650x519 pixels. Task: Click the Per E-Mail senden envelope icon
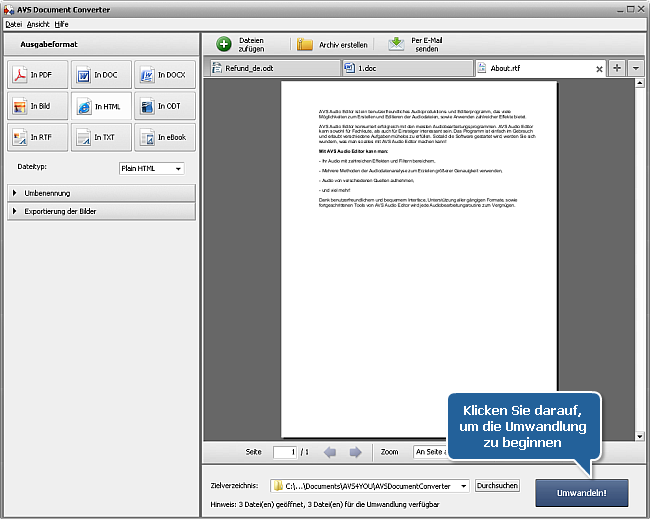396,44
